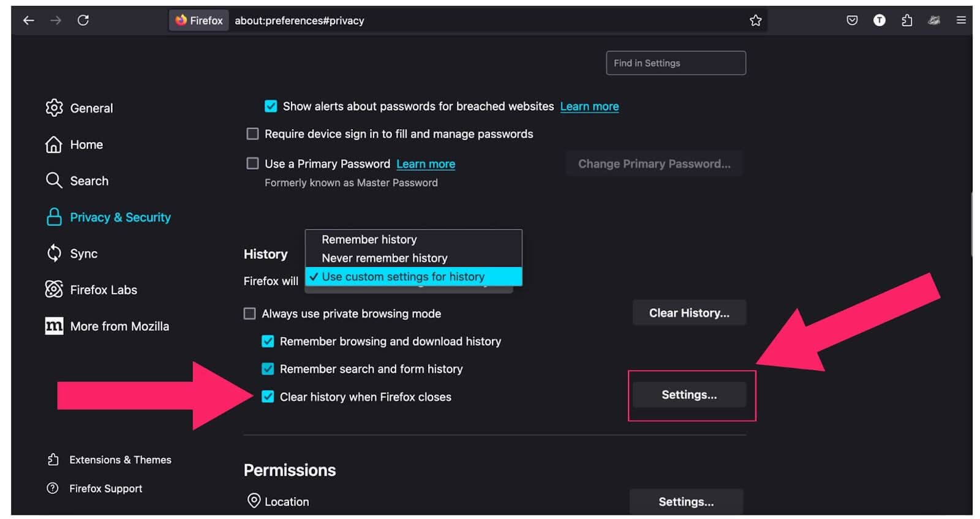Toggle Clear history when Firefox closes
Image resolution: width=980 pixels, height=519 pixels.
tap(268, 396)
